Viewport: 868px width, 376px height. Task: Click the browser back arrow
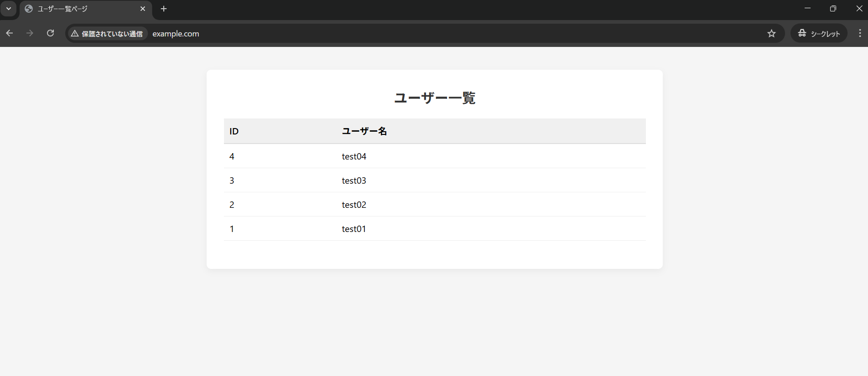pos(10,33)
